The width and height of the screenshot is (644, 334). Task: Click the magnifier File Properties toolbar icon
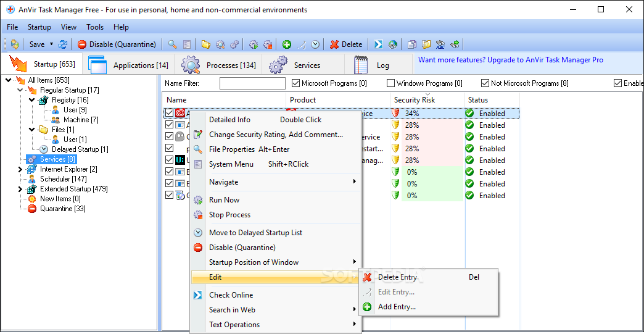click(x=173, y=44)
